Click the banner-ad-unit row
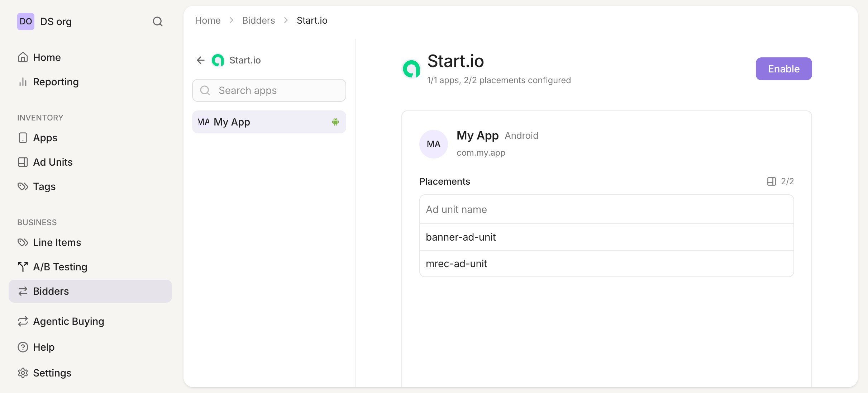 click(x=606, y=237)
